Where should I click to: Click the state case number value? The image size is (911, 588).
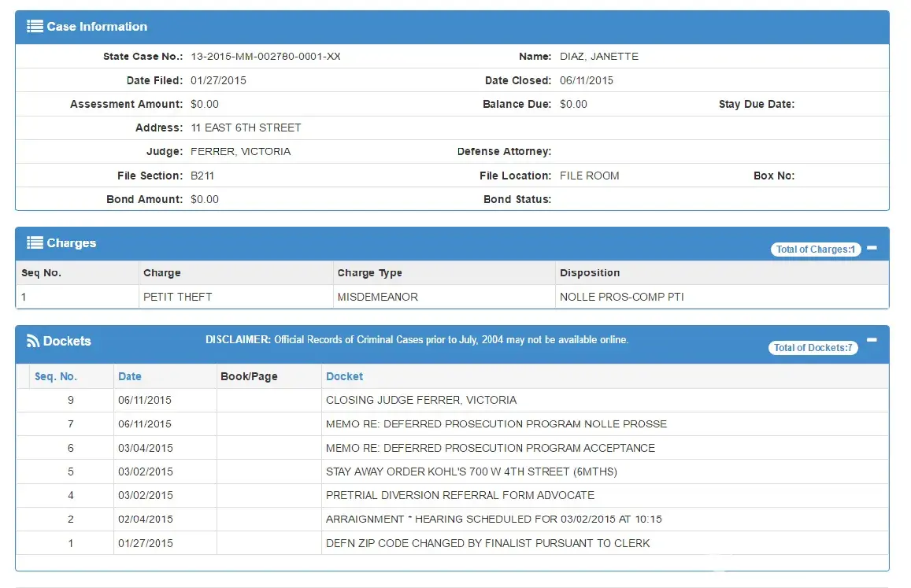click(x=265, y=57)
